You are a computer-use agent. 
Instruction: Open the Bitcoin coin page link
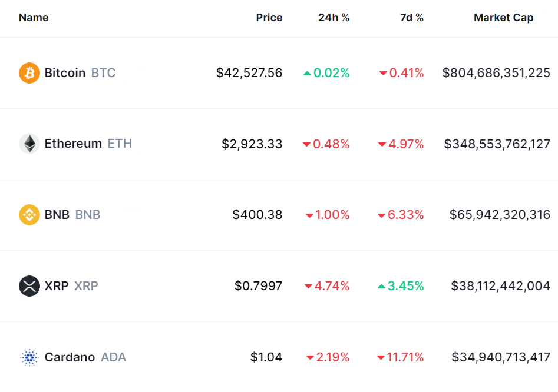(65, 73)
